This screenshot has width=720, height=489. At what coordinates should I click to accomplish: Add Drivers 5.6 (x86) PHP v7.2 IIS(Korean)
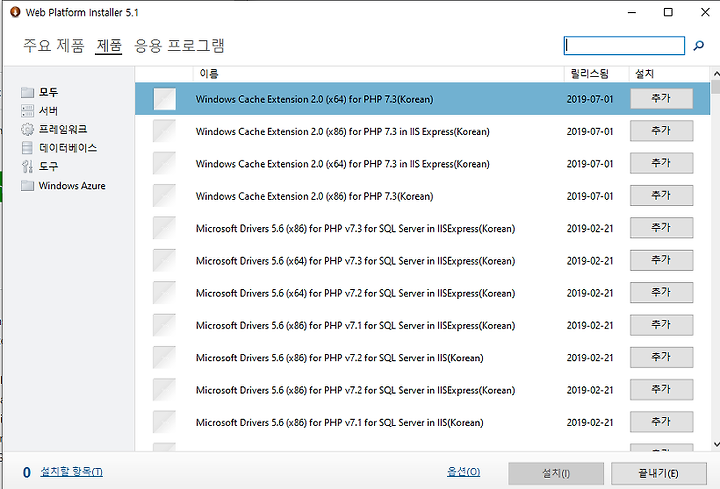pyautogui.click(x=661, y=357)
